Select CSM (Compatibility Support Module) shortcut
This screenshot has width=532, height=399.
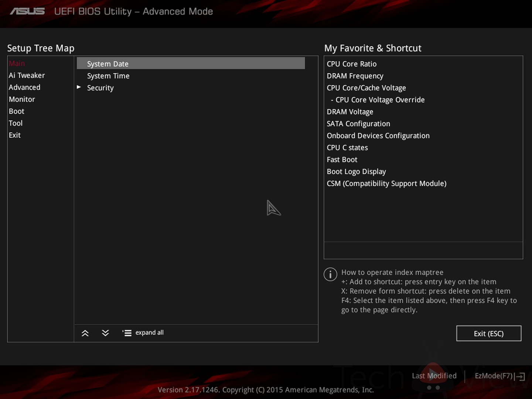(x=386, y=184)
